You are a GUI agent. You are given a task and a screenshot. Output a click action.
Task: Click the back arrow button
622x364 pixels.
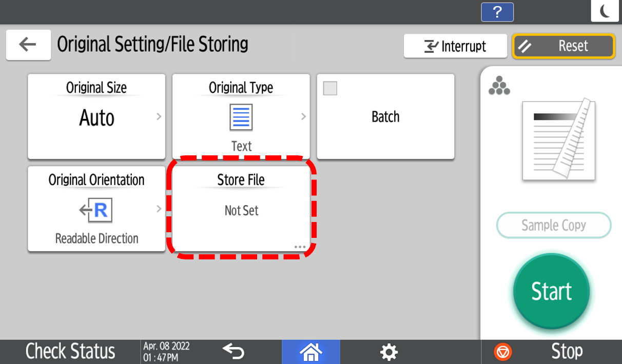28,45
